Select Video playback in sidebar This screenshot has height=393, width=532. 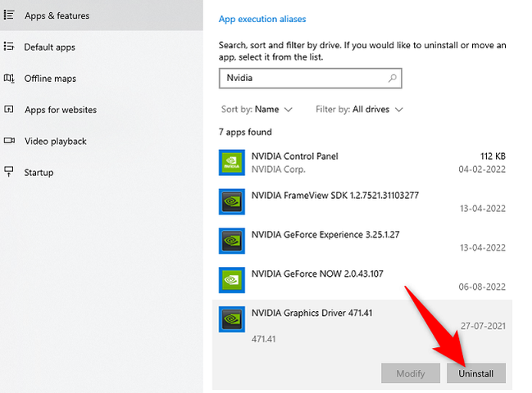55,142
